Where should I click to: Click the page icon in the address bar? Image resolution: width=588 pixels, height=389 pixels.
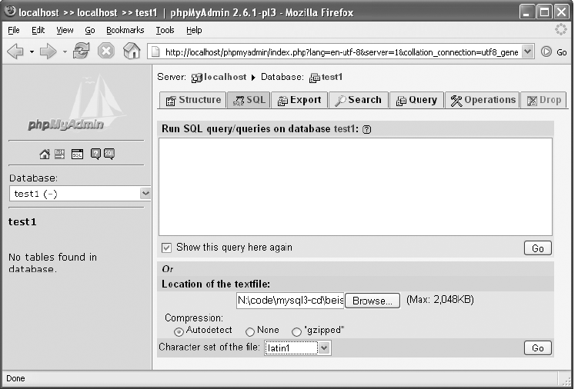pyautogui.click(x=155, y=52)
